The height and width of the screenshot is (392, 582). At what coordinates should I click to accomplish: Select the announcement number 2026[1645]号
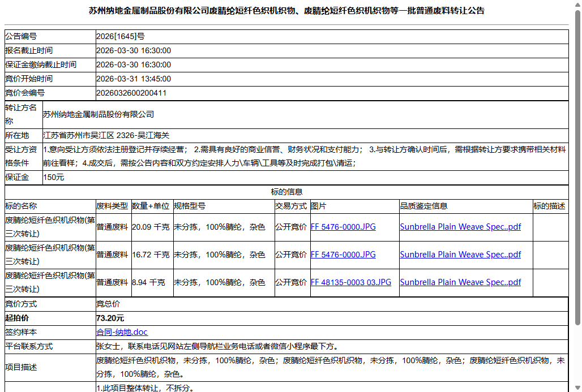(x=130, y=36)
